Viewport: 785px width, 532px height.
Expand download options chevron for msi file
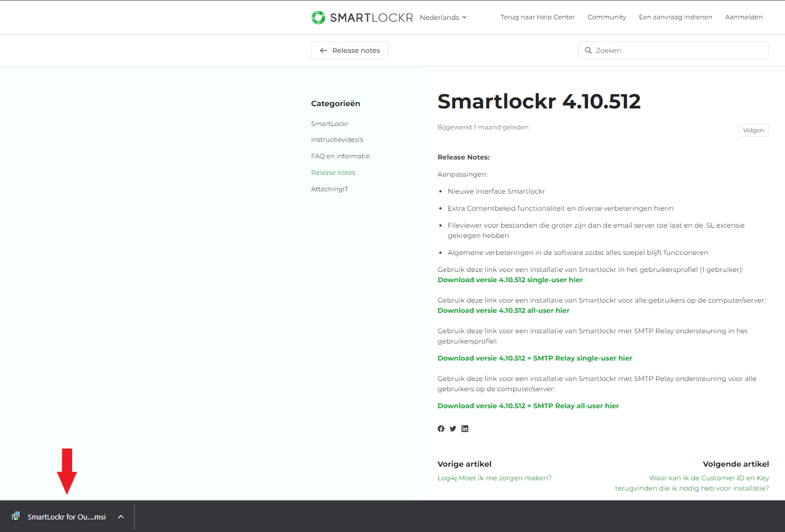point(121,517)
